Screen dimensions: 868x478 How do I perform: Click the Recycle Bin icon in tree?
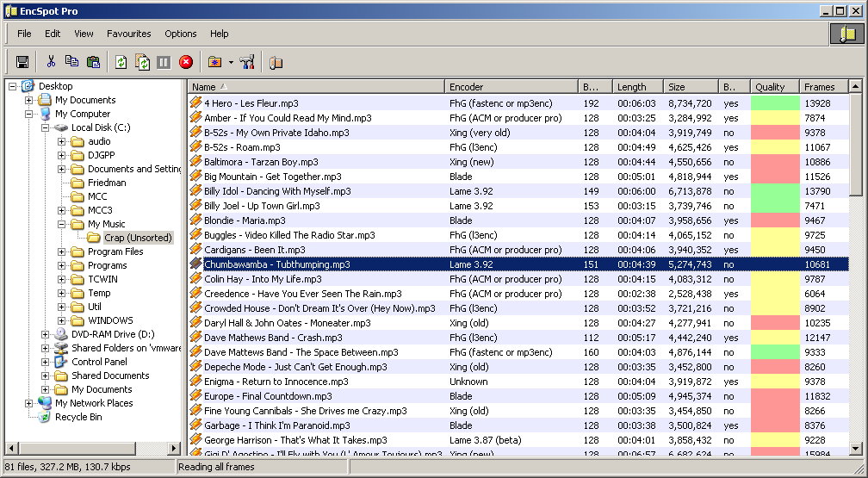coord(44,417)
